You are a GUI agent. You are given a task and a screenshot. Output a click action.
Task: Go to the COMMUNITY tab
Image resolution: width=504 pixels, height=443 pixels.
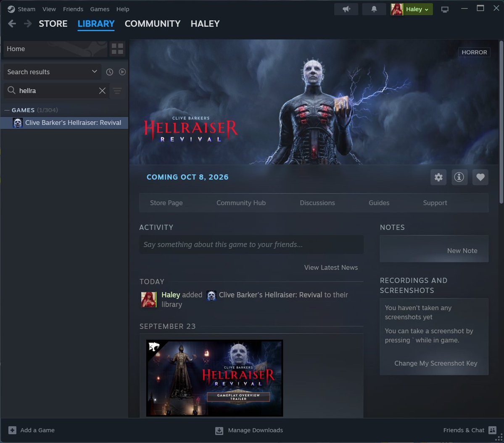pos(152,24)
